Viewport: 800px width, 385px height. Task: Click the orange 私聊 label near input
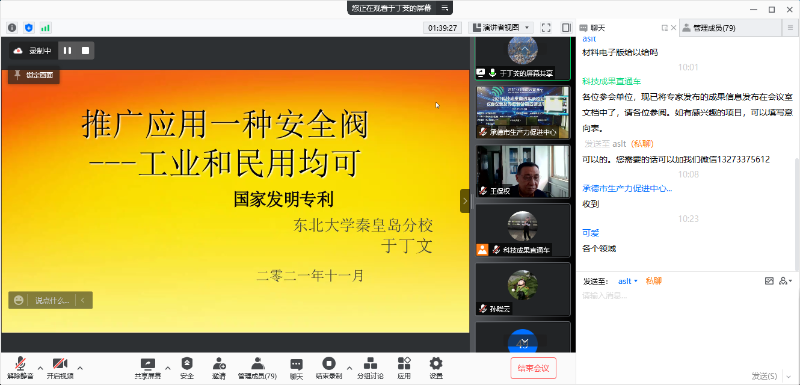(x=654, y=281)
